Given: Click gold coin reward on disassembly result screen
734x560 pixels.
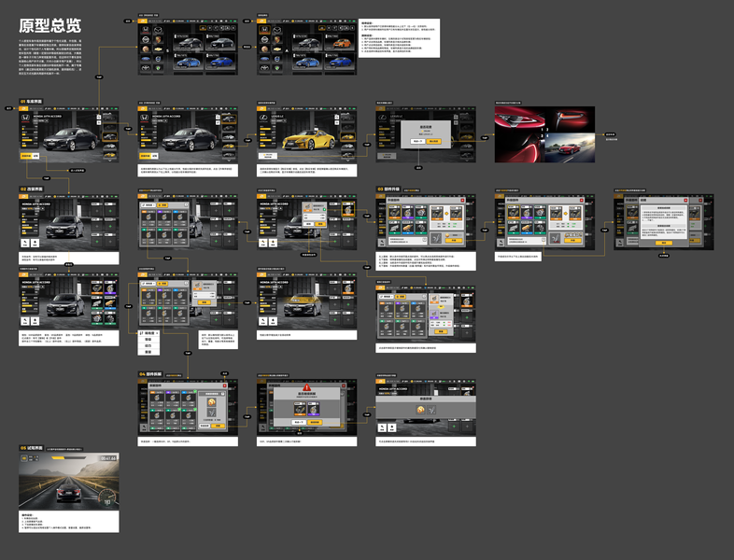Looking at the screenshot, I should [420, 410].
